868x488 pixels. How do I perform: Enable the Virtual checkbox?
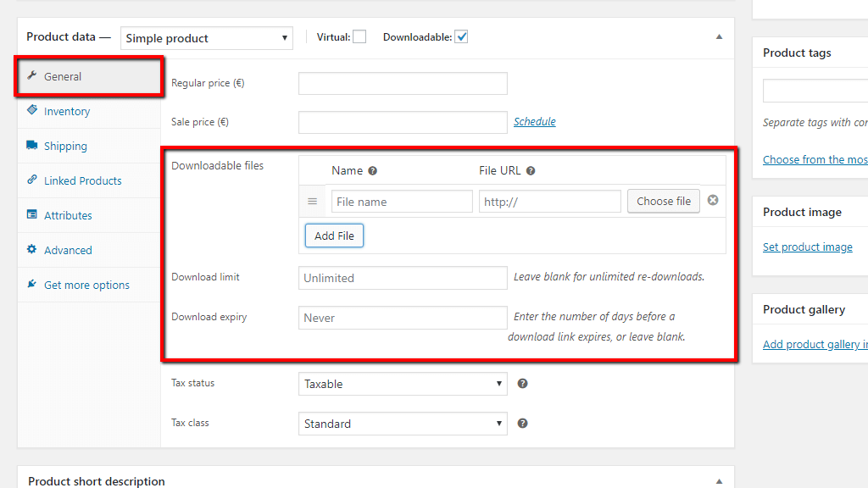click(x=359, y=37)
